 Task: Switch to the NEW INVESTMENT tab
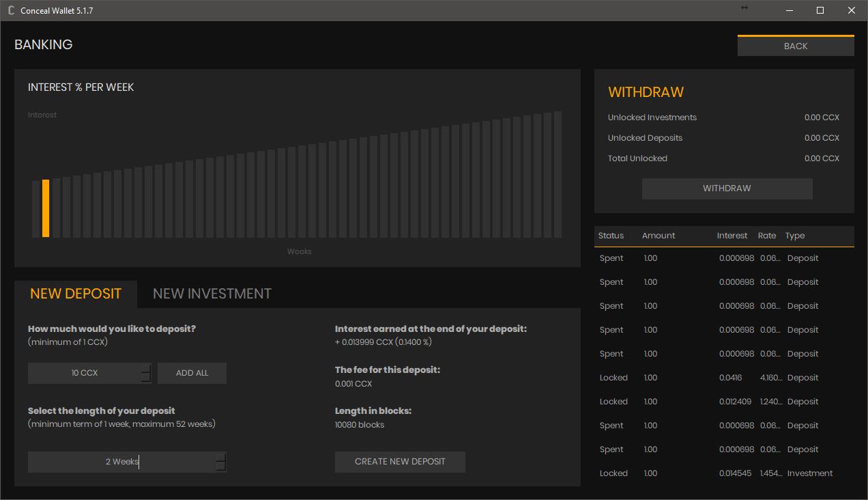(212, 294)
